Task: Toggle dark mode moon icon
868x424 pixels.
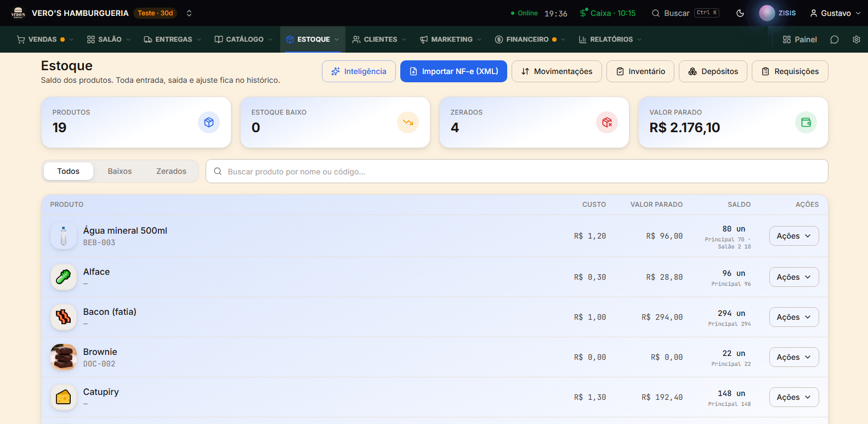Action: (x=740, y=13)
